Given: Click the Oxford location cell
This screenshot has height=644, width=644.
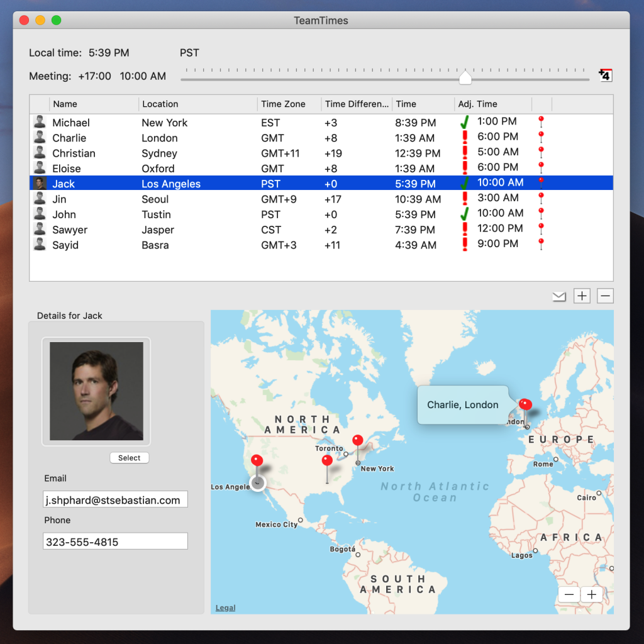Looking at the screenshot, I should click(158, 169).
